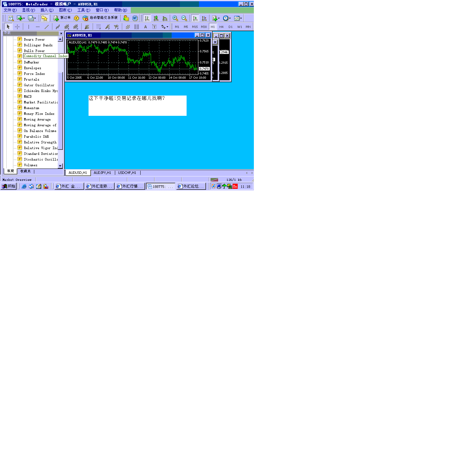
Task: Select the 收藏夹 tab in Navigator
Action: pyautogui.click(x=26, y=171)
